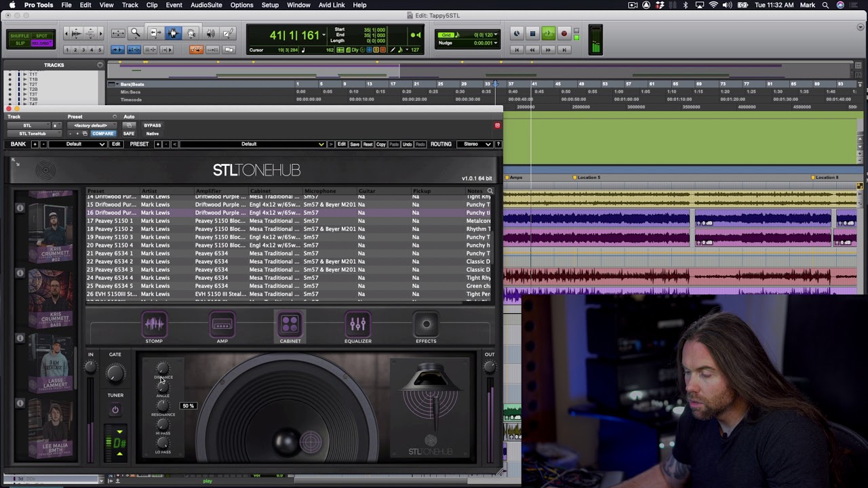Open the Setup menu
Viewport: 868px width, 488px height.
coord(270,5)
